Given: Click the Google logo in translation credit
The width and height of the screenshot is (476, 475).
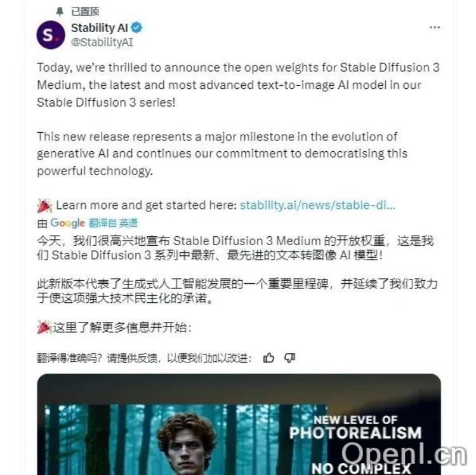Looking at the screenshot, I should (67, 223).
